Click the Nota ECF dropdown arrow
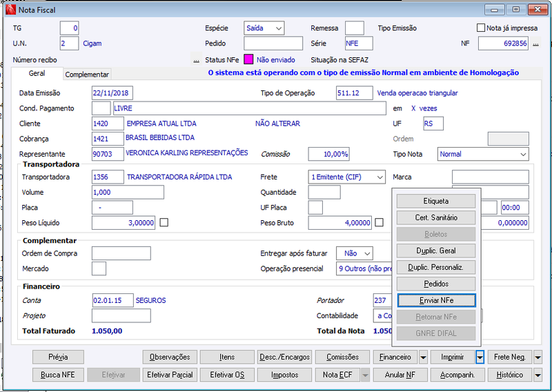 366,375
